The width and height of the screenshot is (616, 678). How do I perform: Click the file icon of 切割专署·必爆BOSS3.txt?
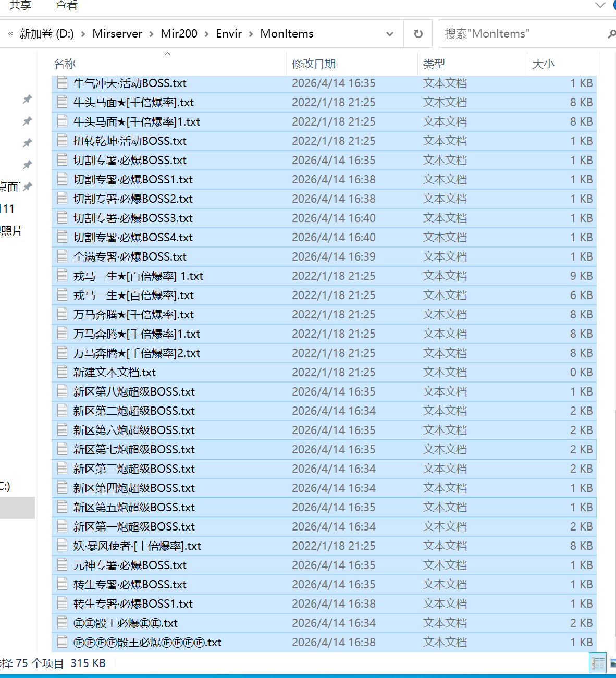tap(62, 218)
